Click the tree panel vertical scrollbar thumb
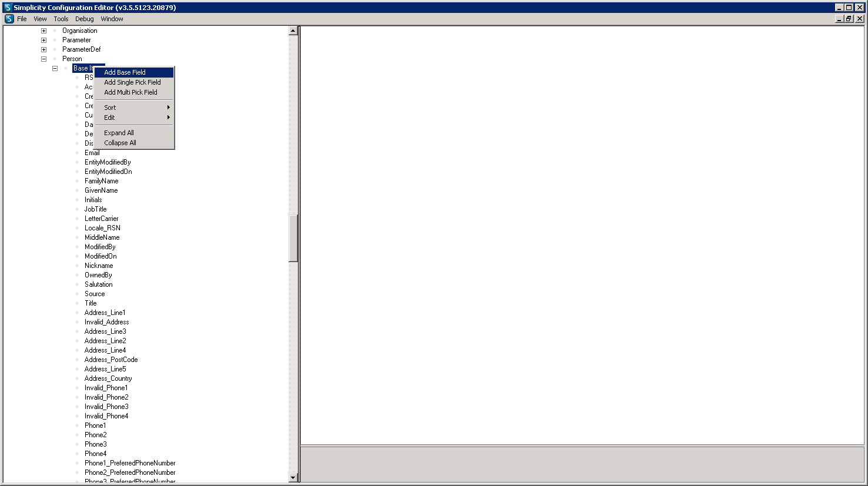The height and width of the screenshot is (486, 868). point(293,238)
